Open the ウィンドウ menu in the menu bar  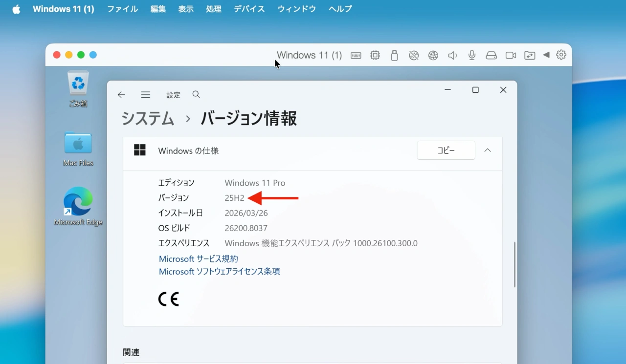[296, 9]
